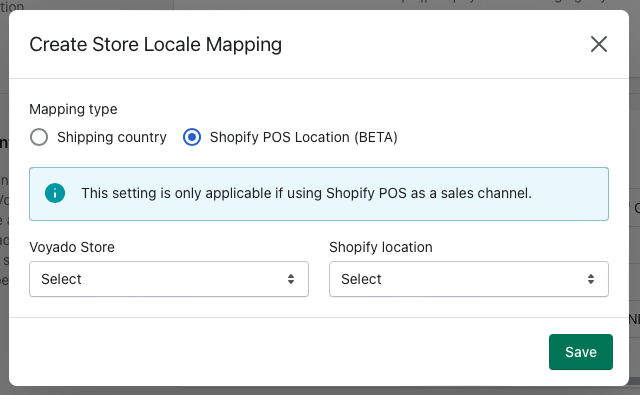
Task: Select the Shipping country radio button
Action: [x=39, y=137]
